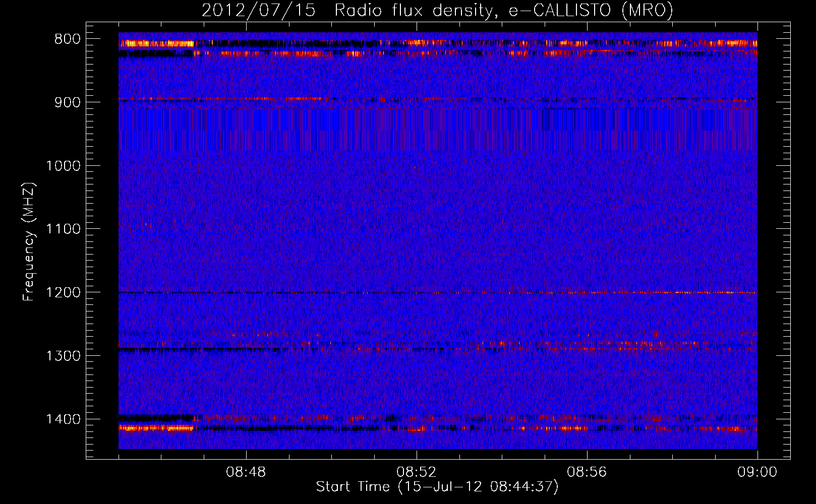Select the 1000 frequency axis label

pos(64,166)
